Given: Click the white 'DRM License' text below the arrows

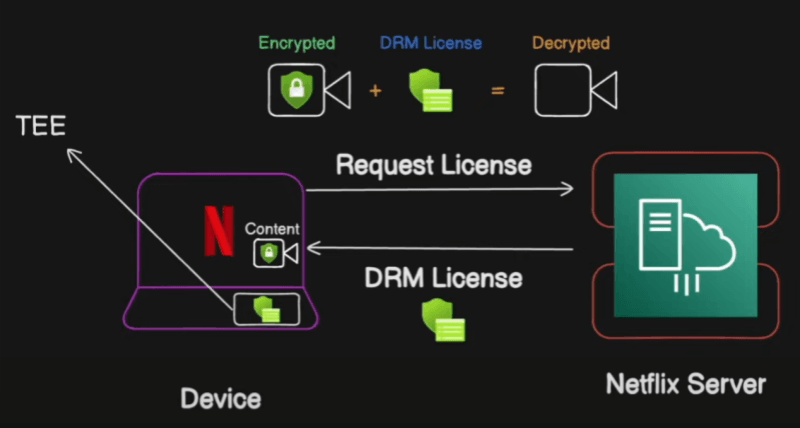Looking at the screenshot, I should [443, 278].
